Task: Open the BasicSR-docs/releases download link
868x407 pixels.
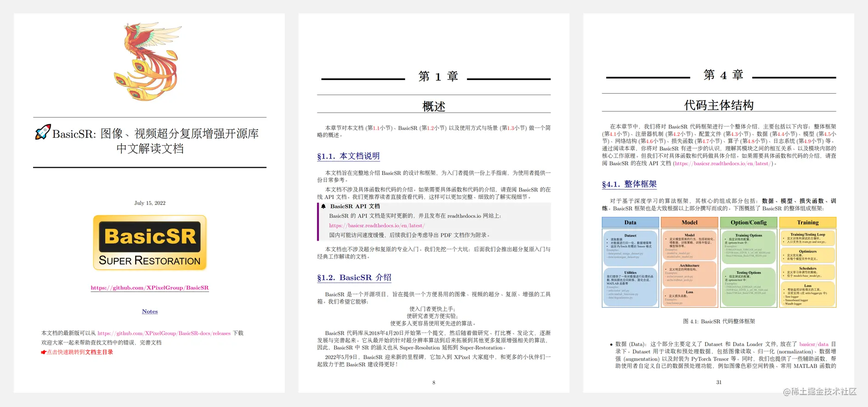Action: 164,333
